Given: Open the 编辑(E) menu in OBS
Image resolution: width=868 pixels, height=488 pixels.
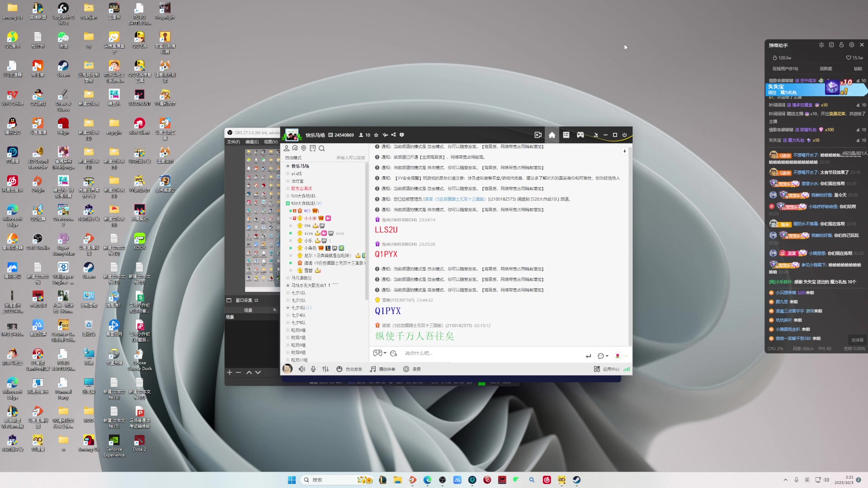Looking at the screenshot, I should point(252,142).
